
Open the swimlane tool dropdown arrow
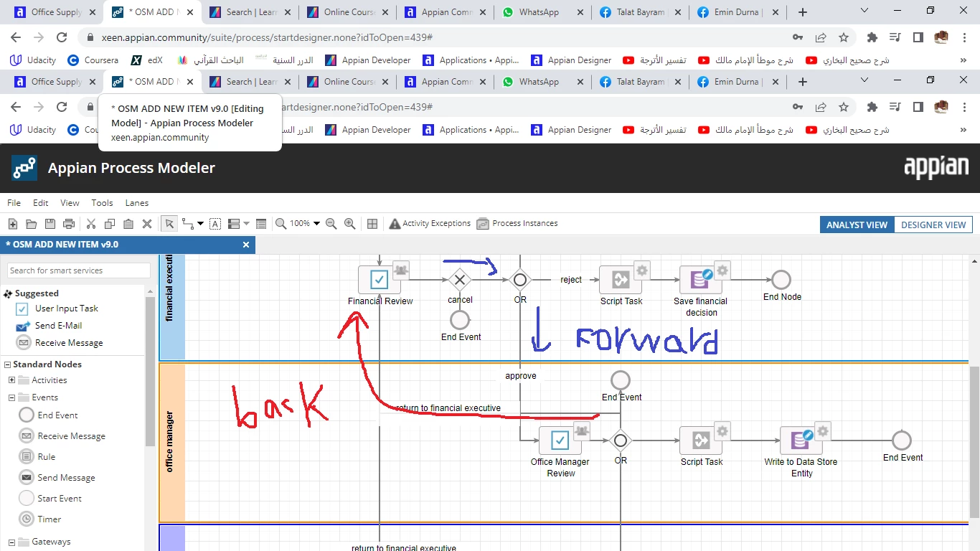(x=246, y=224)
